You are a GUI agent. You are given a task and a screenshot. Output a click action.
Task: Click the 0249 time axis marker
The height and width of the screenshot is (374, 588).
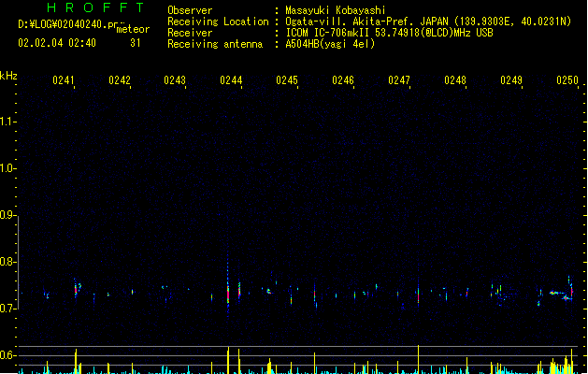tap(511, 80)
